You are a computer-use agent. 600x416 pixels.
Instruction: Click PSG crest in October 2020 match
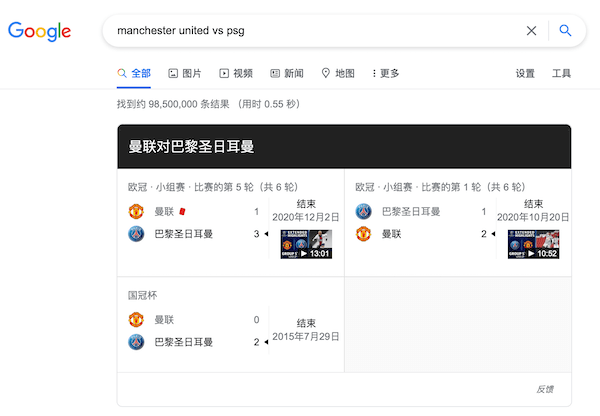pos(363,211)
